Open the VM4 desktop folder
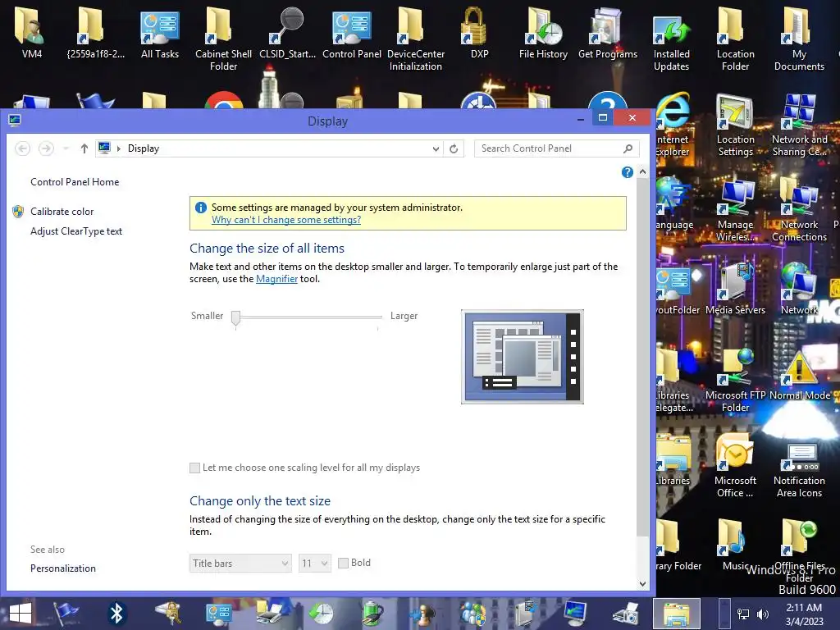Viewport: 840px width, 630px height. 32,34
